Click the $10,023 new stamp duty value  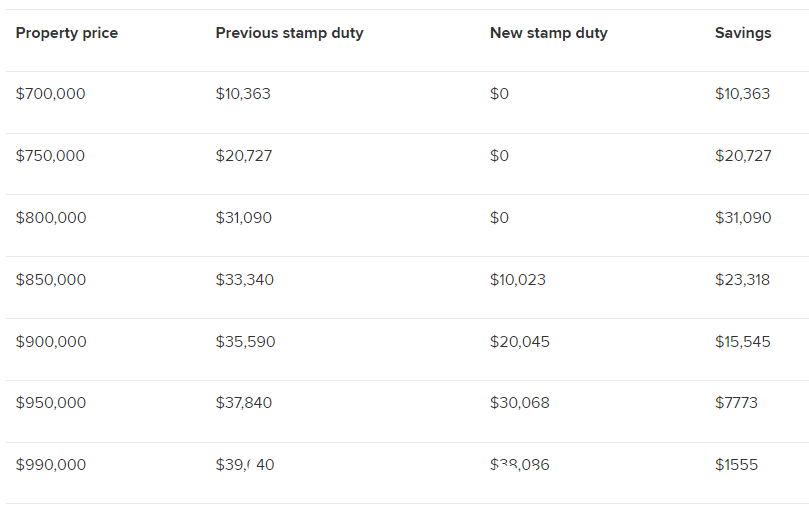tap(517, 280)
